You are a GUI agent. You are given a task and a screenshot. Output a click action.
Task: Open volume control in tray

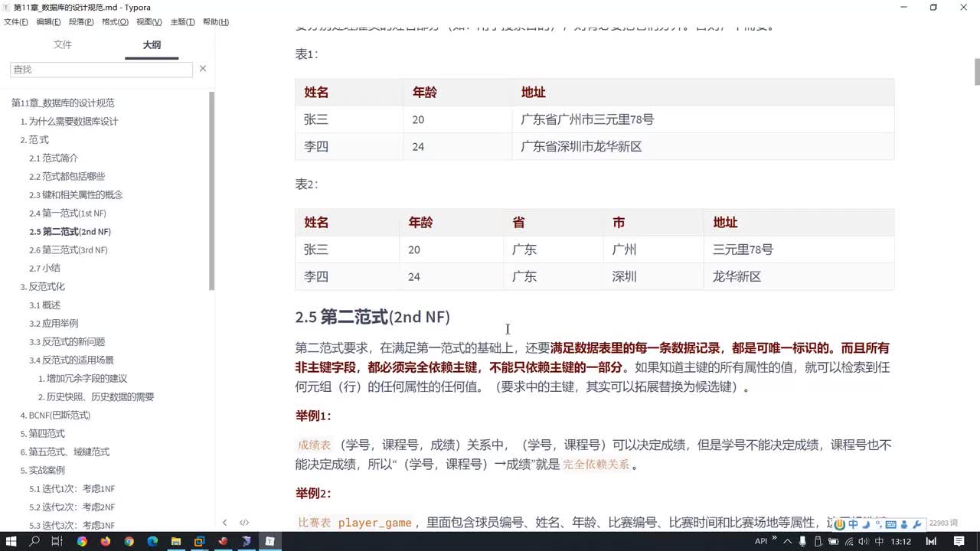[x=864, y=542]
